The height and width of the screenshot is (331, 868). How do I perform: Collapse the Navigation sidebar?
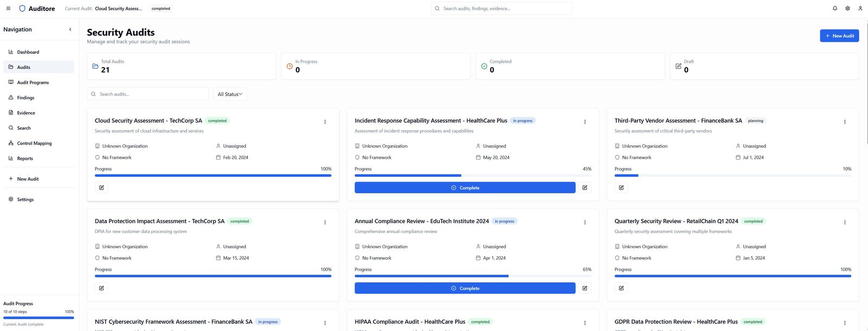pyautogui.click(x=70, y=29)
